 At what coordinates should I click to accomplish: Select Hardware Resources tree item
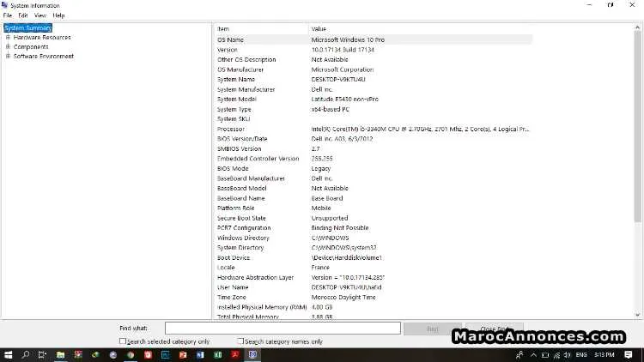(42, 38)
